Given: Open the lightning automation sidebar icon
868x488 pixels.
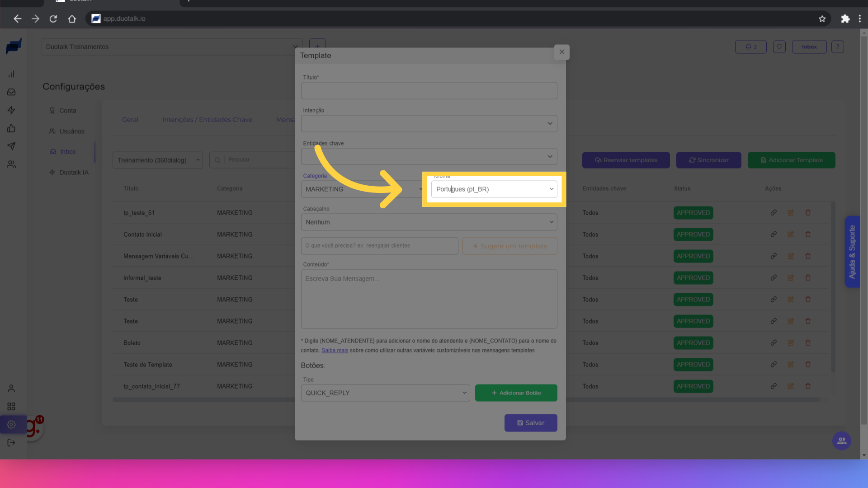Looking at the screenshot, I should [11, 110].
